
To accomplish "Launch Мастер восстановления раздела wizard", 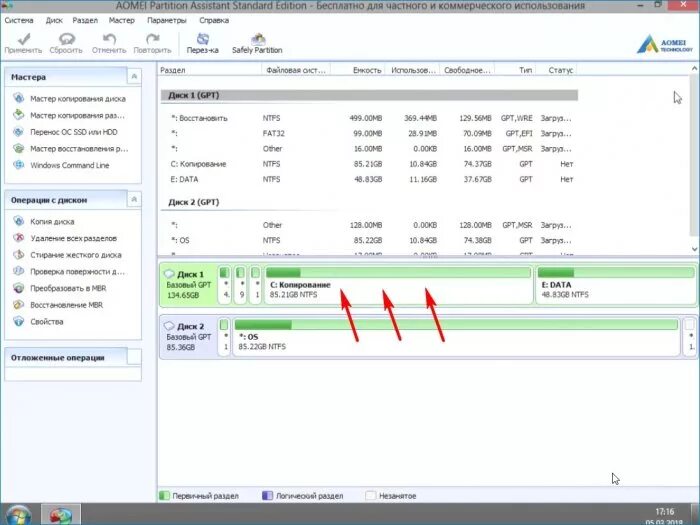I will [x=79, y=148].
